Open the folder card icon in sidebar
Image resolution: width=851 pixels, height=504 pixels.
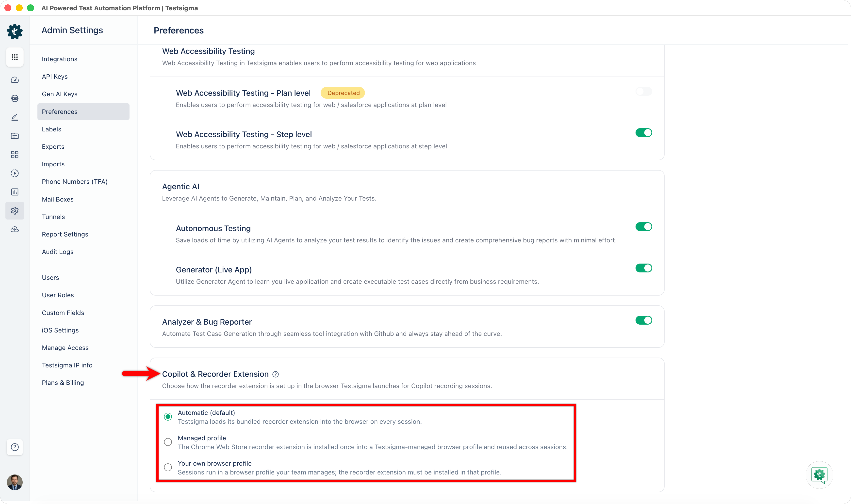click(x=15, y=136)
